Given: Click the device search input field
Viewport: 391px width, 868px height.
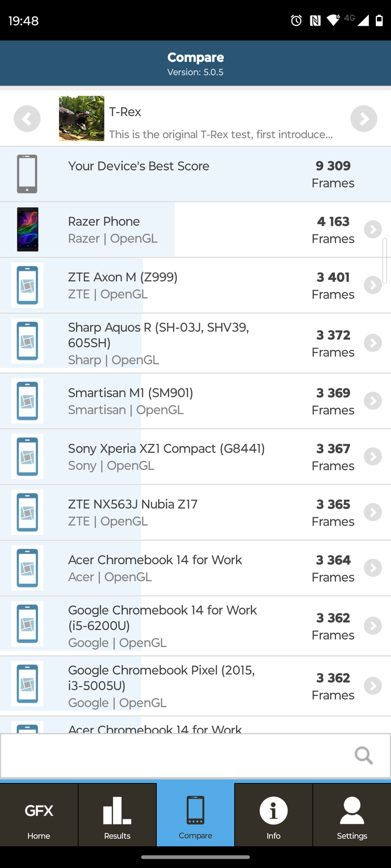Looking at the screenshot, I should (175, 755).
